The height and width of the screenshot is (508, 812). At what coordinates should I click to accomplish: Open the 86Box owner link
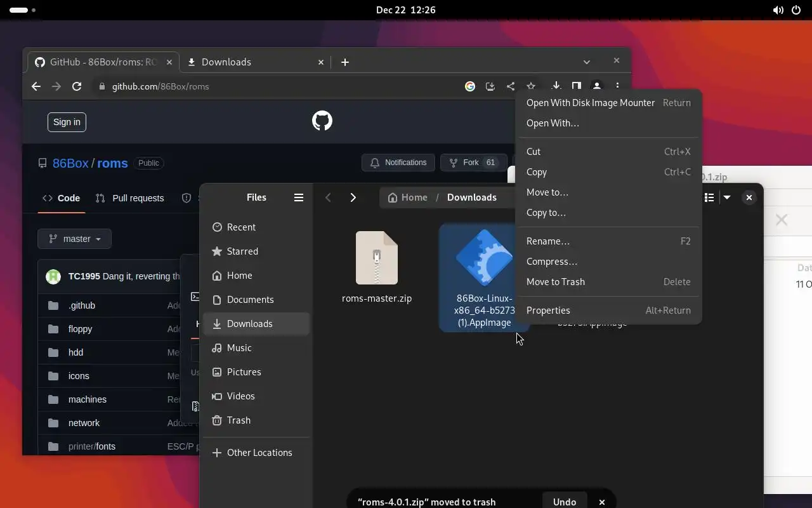pyautogui.click(x=70, y=163)
